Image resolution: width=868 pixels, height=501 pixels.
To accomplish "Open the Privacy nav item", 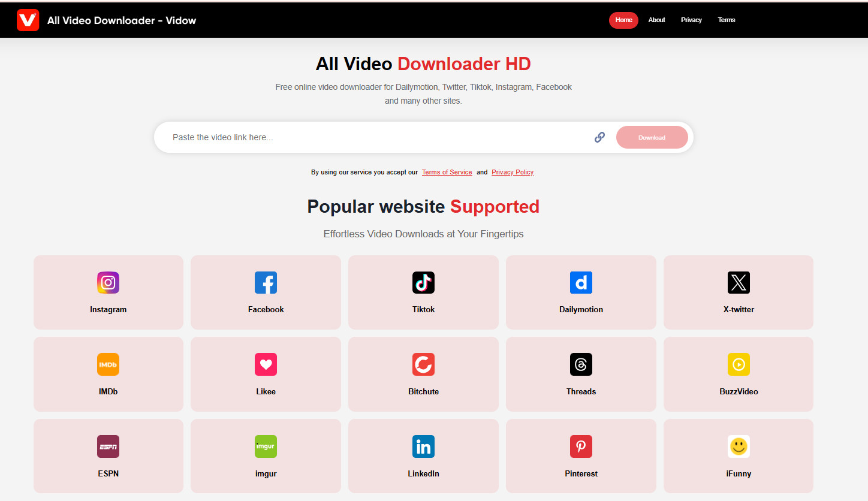I will [691, 20].
